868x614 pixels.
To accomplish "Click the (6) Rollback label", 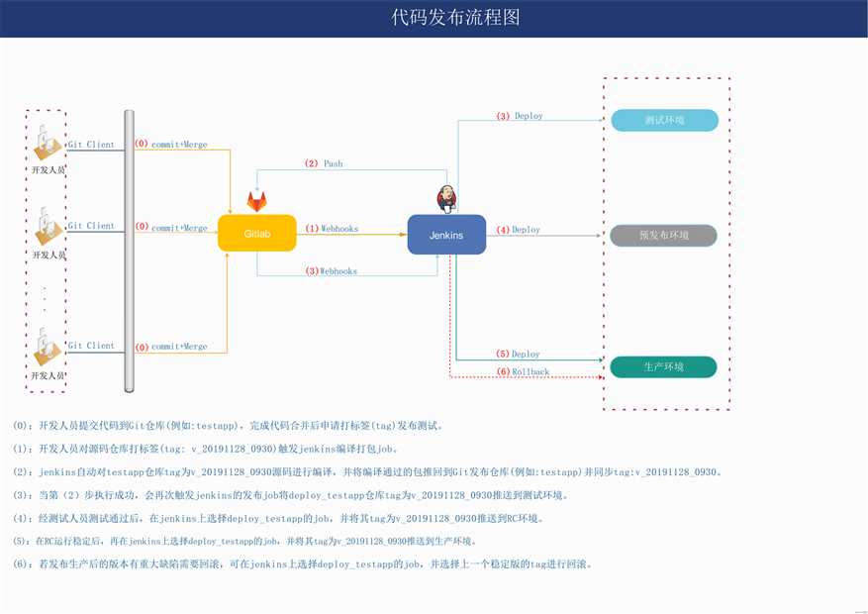I will click(524, 371).
